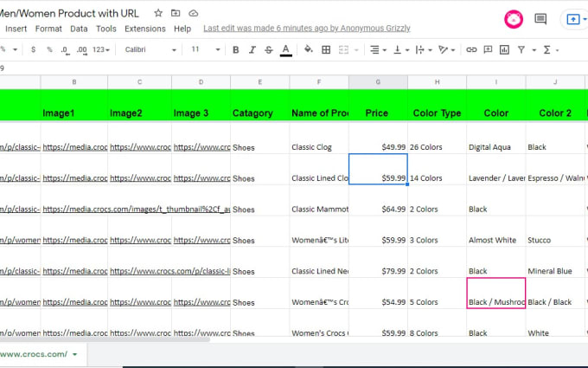The image size is (588, 368).
Task: Open text rotation dropdown
Action: (x=447, y=49)
